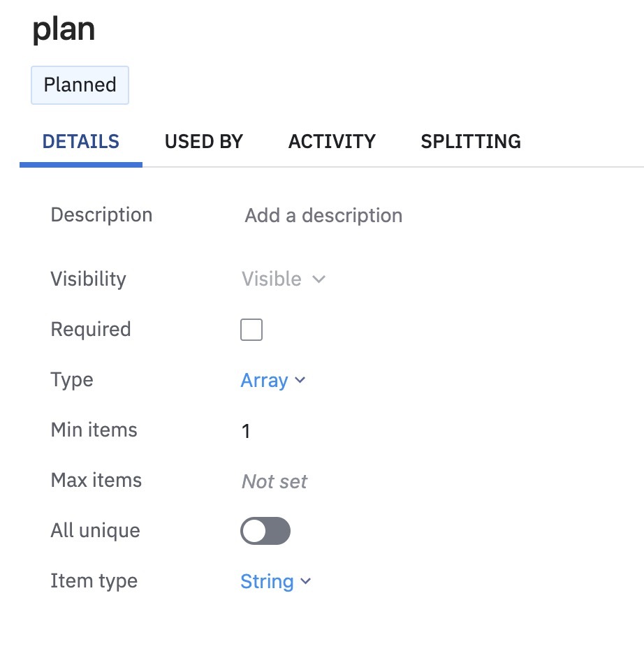Open the Visibility dropdown showing Visible
644x665 pixels.
pyautogui.click(x=272, y=279)
